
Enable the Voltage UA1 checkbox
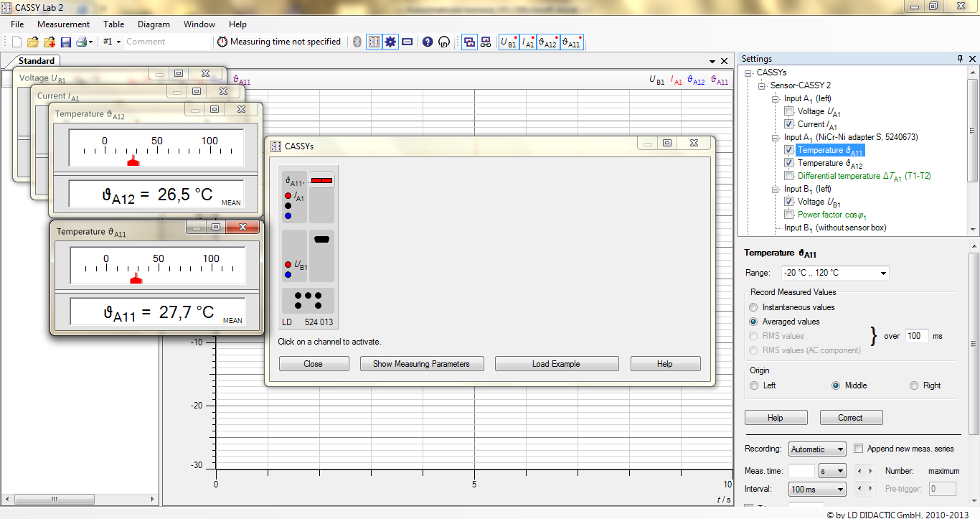pyautogui.click(x=788, y=111)
